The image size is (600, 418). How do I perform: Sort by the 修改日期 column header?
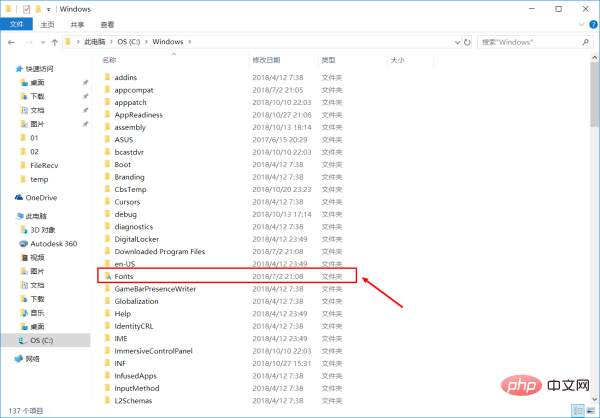pyautogui.click(x=267, y=60)
